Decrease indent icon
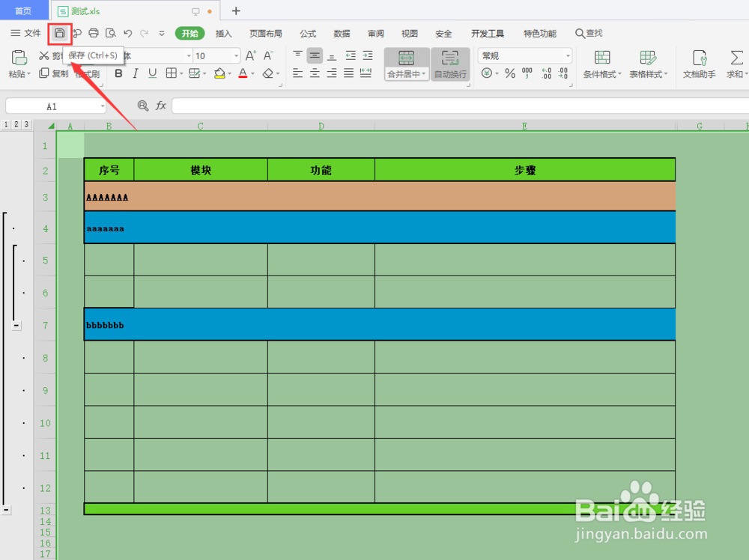This screenshot has width=749, height=560. tap(351, 55)
